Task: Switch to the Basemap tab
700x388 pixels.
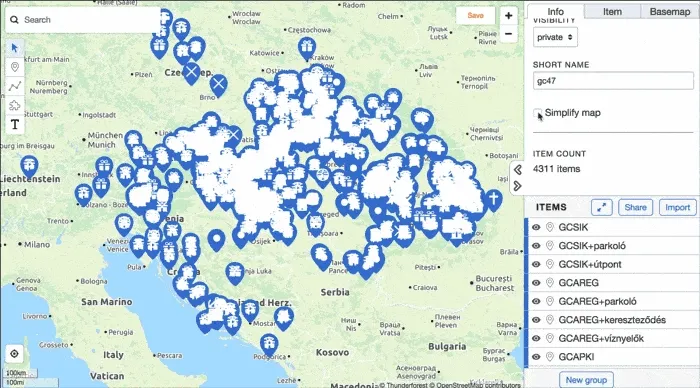Action: pos(670,12)
